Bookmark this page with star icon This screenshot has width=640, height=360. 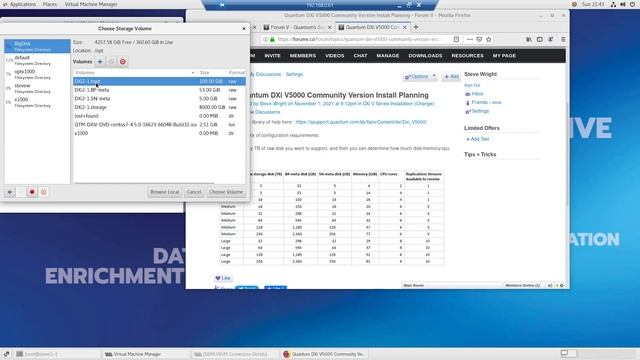(x=489, y=40)
